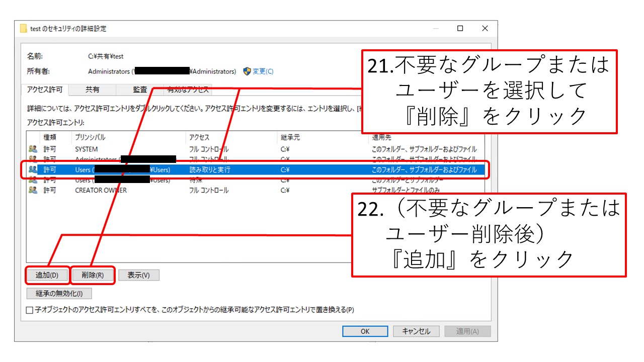This screenshot has width=644, height=362.
Task: Click the shield icon next to 変更(C)
Action: [247, 71]
